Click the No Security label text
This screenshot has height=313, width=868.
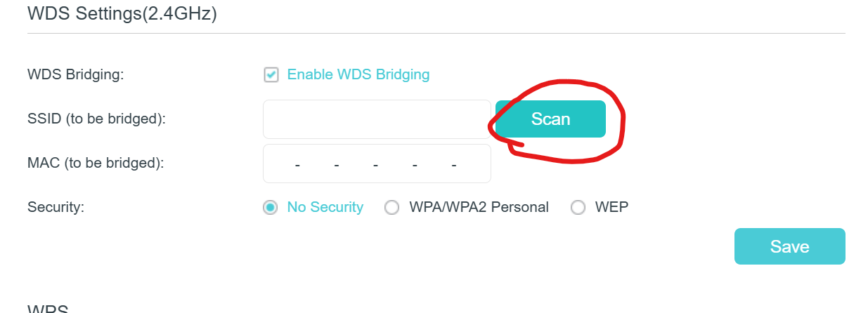point(325,207)
